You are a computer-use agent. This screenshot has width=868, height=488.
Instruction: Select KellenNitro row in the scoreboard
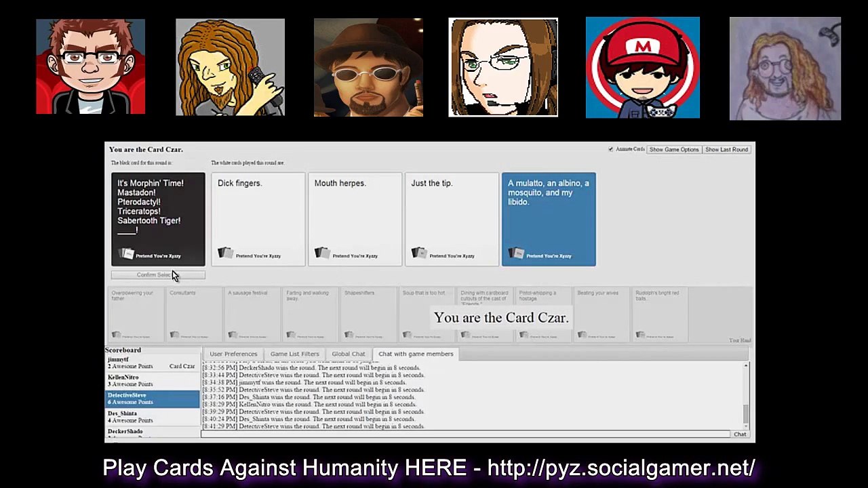[153, 381]
